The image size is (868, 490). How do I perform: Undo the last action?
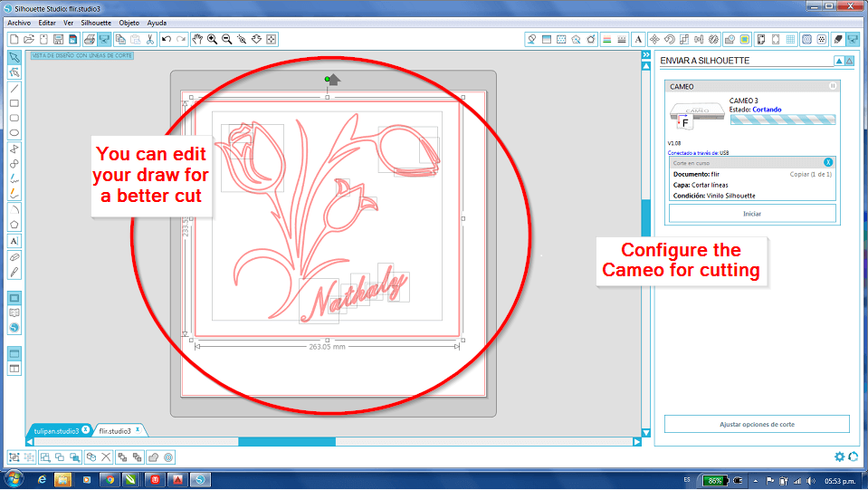coord(166,39)
